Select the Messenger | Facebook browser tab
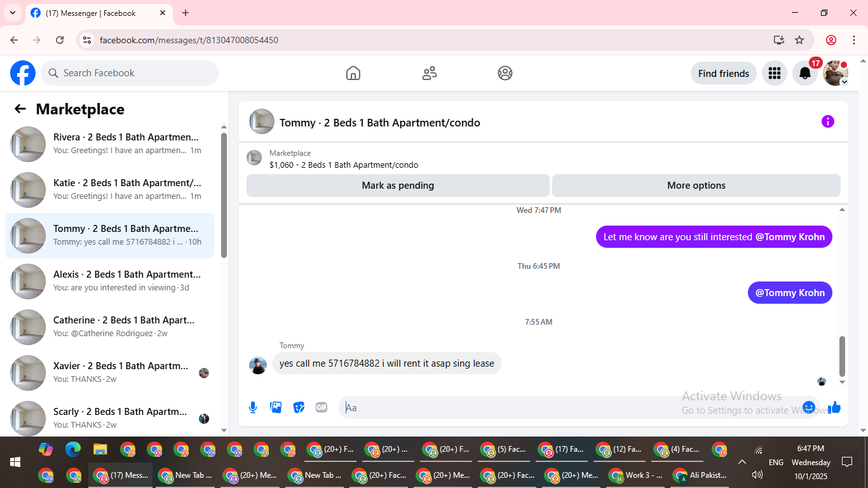Screen dimensions: 868x488 98,13
